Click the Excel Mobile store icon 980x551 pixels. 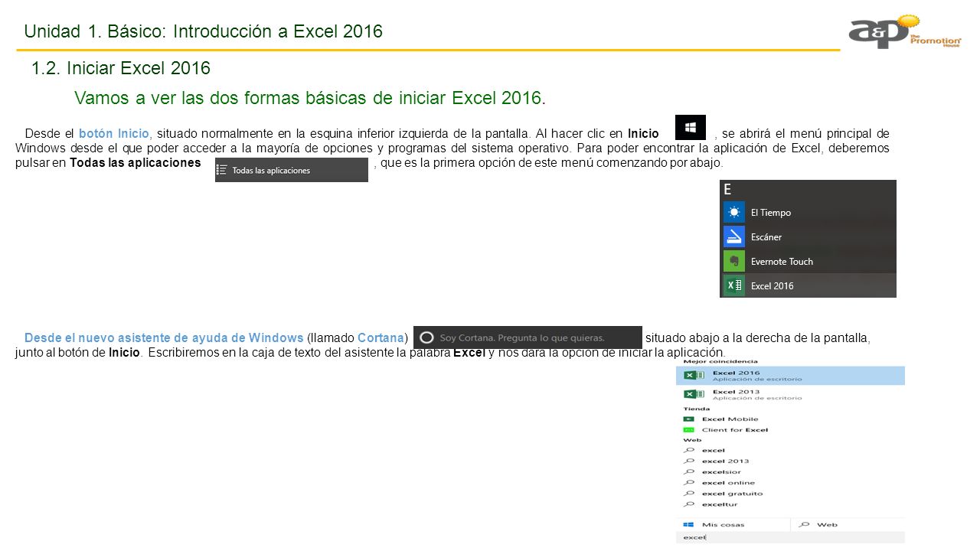tap(688, 419)
